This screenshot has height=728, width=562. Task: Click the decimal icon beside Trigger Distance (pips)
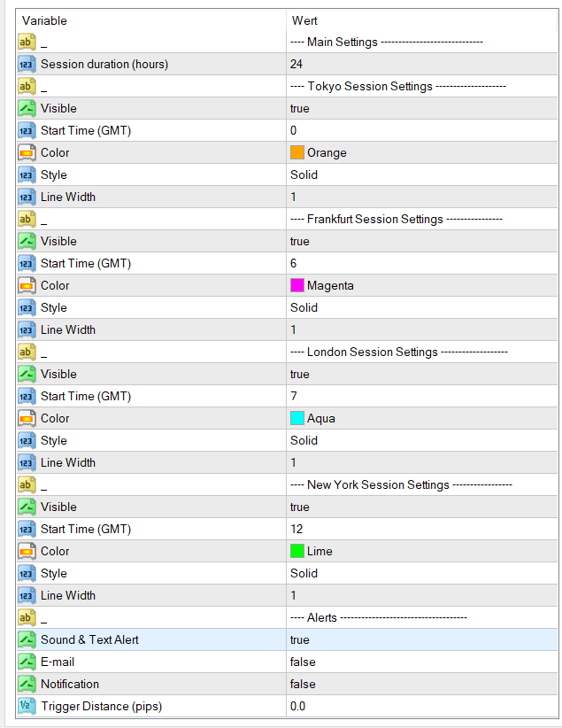click(27, 706)
